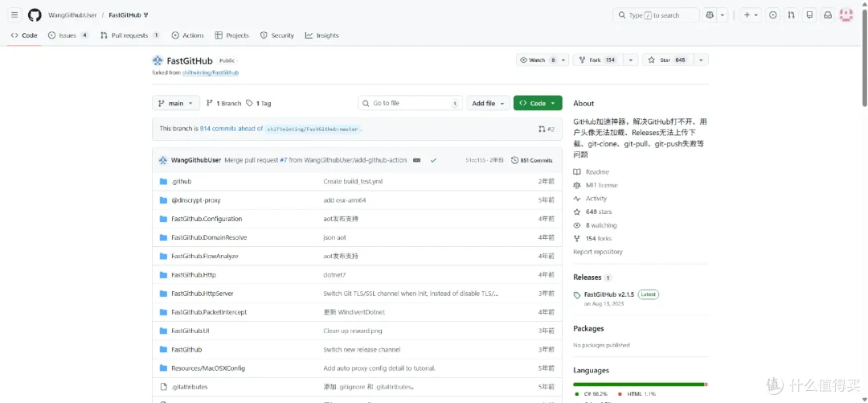Click the GitHub logo icon
This screenshot has height=403, width=868.
click(35, 15)
